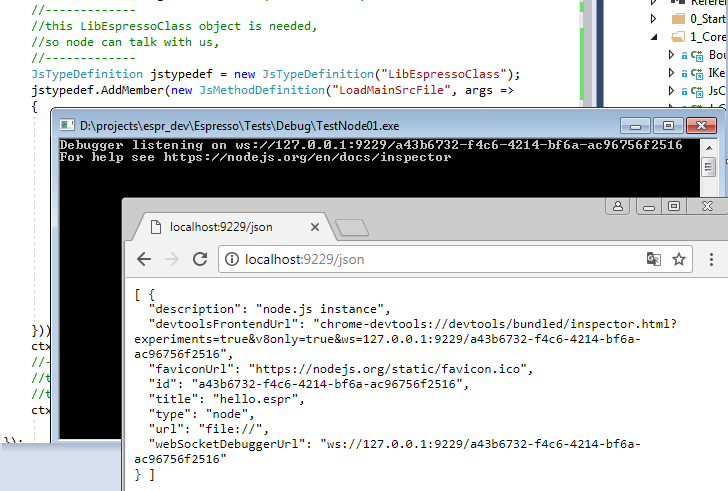Open a new Chrome tab

pyautogui.click(x=351, y=227)
